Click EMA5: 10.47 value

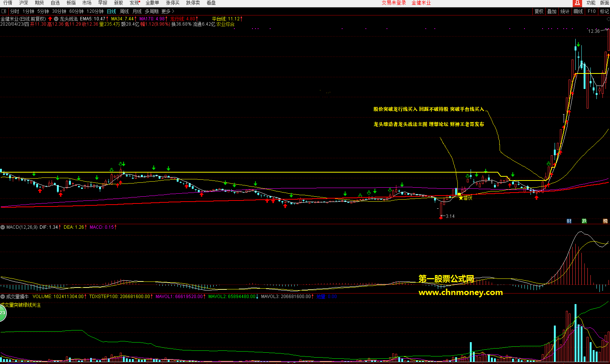[93, 18]
